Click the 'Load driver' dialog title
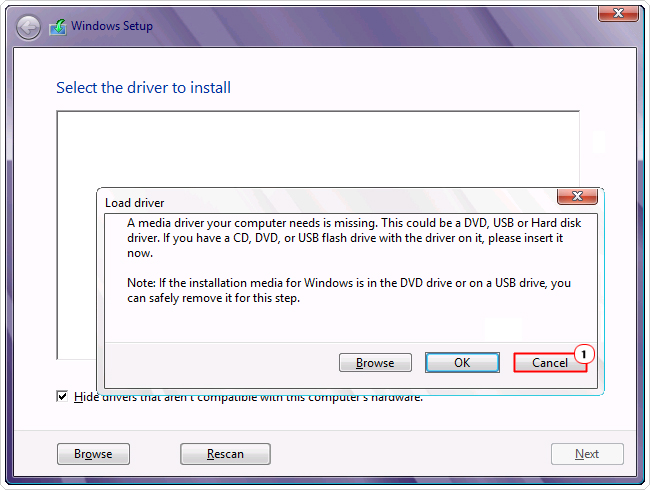This screenshot has height=490, width=650. click(135, 203)
